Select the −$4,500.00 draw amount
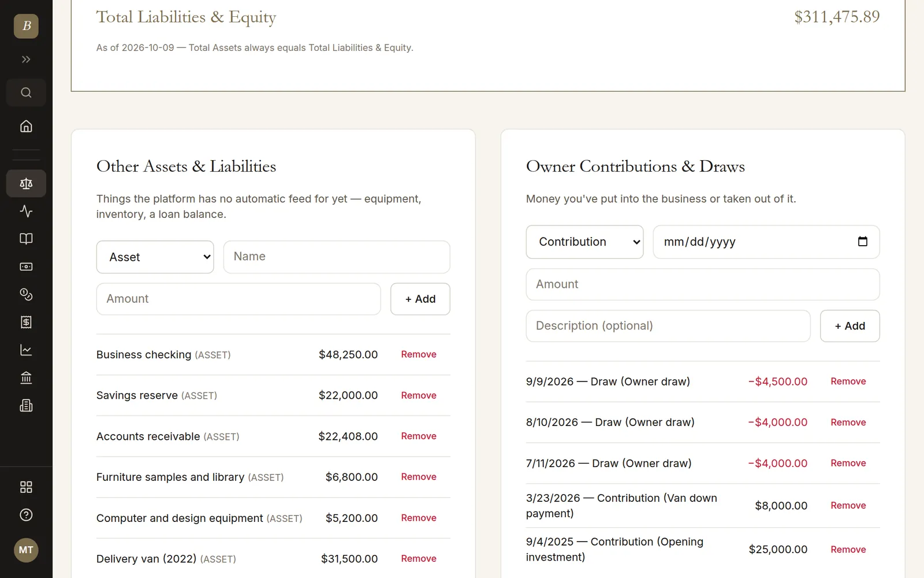 pos(778,381)
